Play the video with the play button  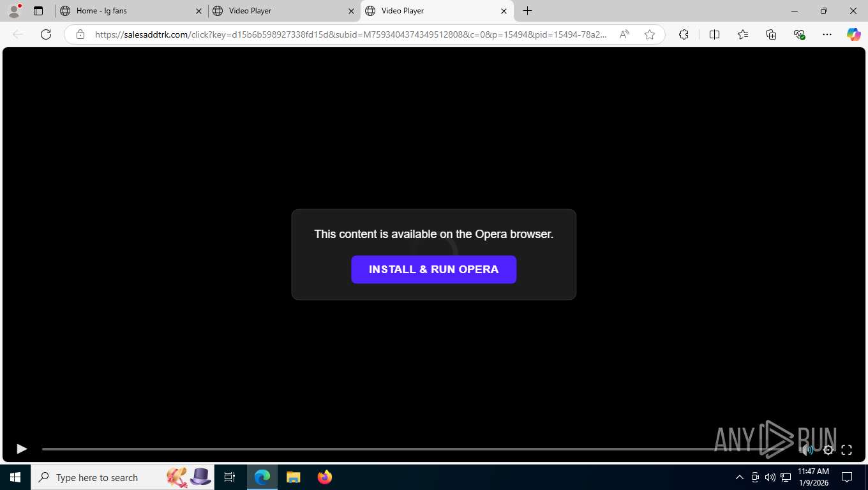pyautogui.click(x=21, y=449)
